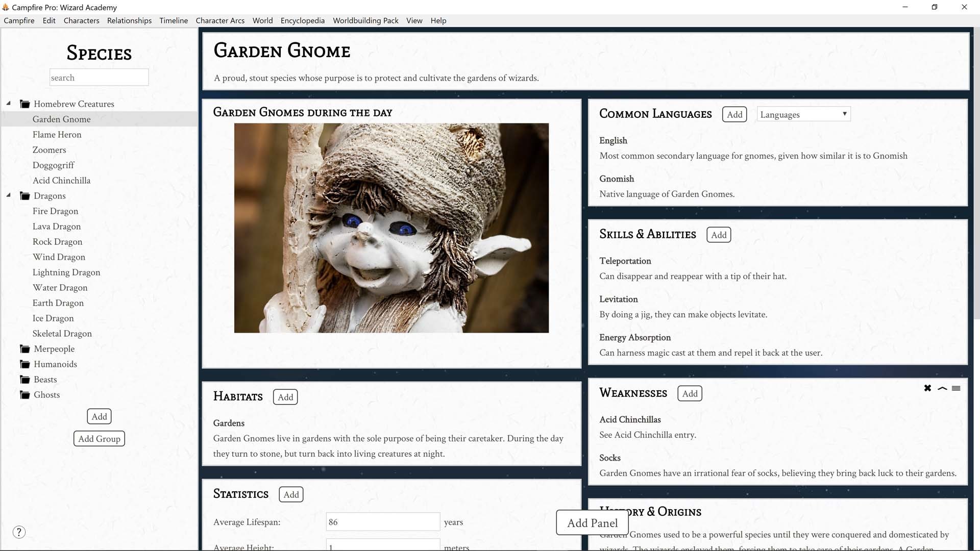Click Add next to Skills & Abilities
The width and height of the screenshot is (980, 551).
click(x=718, y=235)
